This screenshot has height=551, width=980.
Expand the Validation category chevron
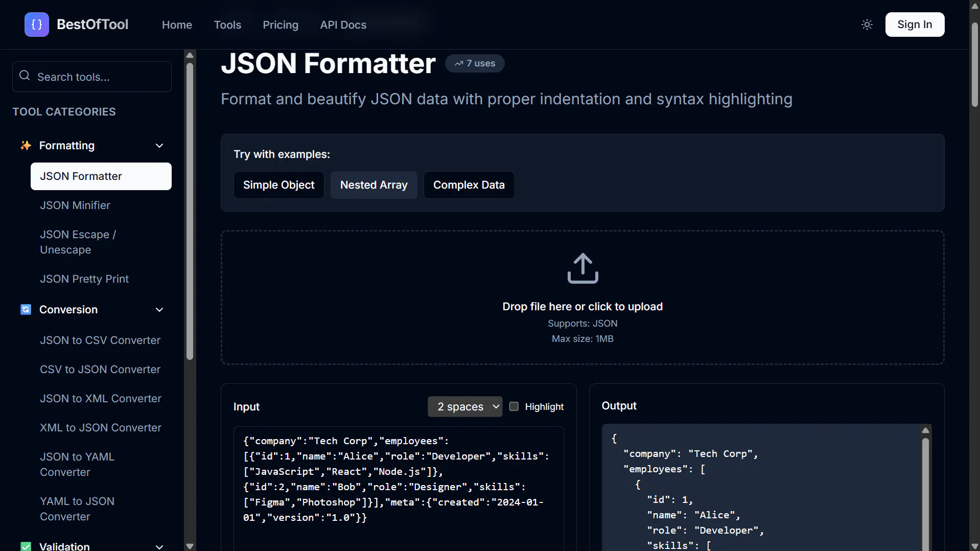[x=159, y=546]
